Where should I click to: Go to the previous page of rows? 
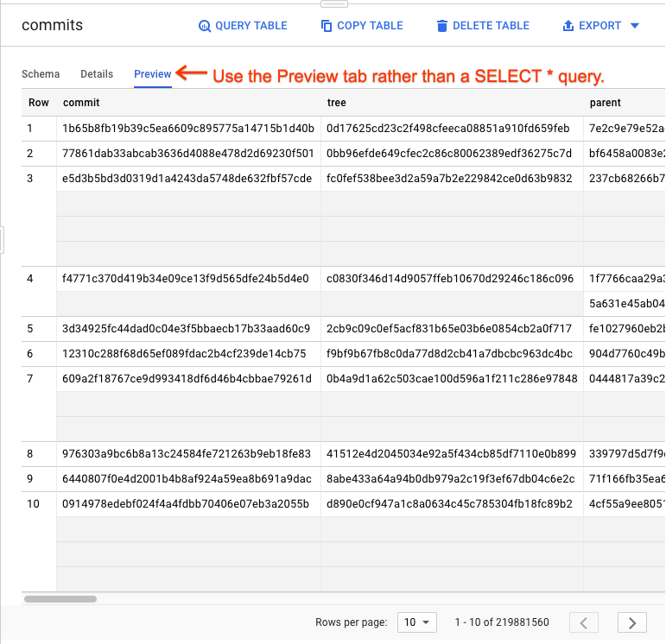584,622
